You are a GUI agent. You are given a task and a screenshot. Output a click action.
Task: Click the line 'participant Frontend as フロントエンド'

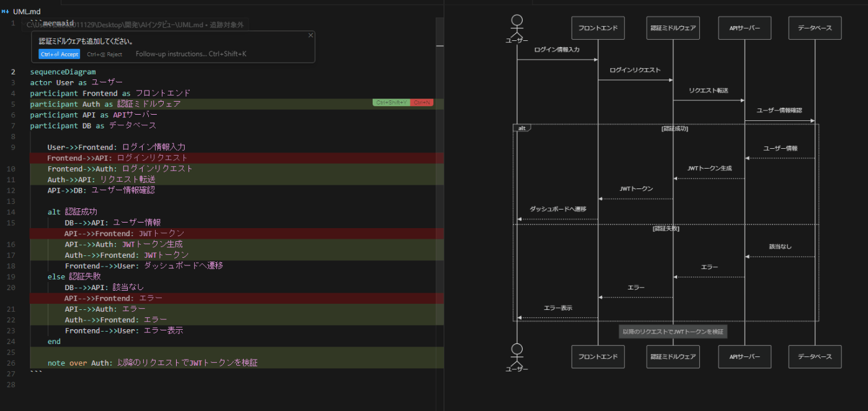pyautogui.click(x=110, y=93)
